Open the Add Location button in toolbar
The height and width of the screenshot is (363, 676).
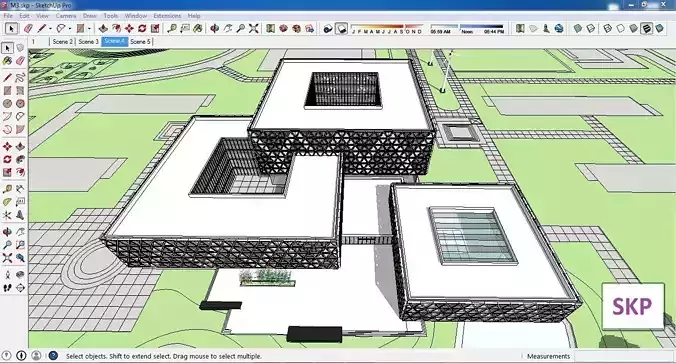(x=520, y=29)
